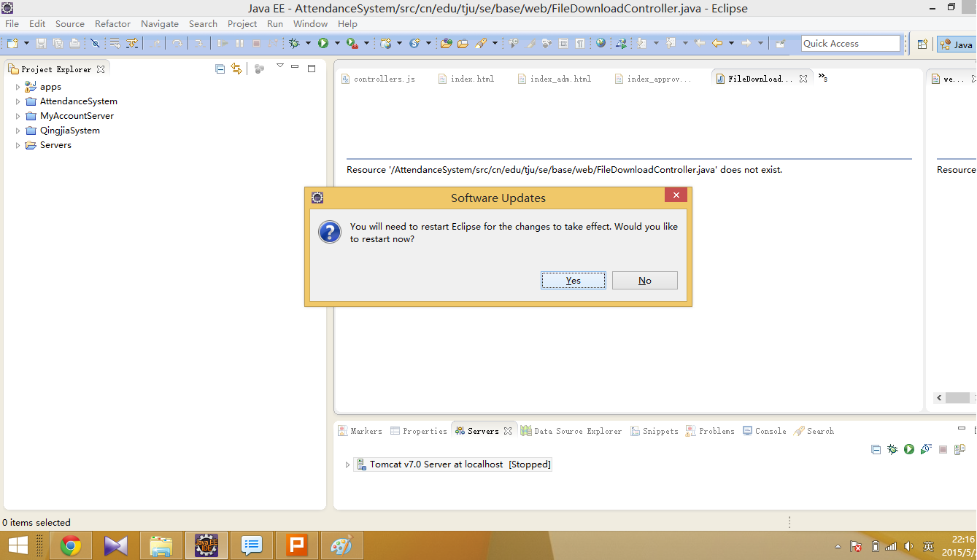The height and width of the screenshot is (560, 977).
Task: Open Paint from Windows taskbar
Action: [341, 545]
